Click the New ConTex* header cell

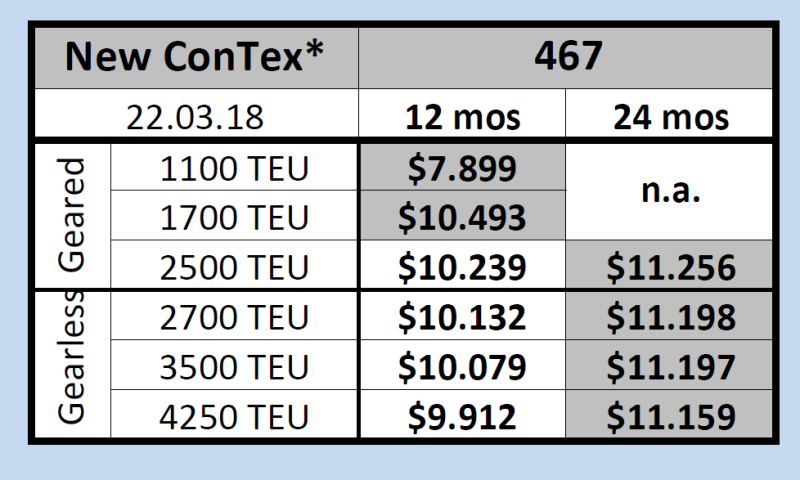(x=194, y=58)
